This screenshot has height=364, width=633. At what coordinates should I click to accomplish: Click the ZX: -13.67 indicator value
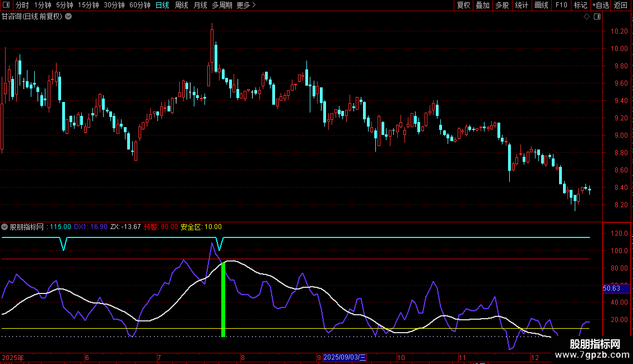pyautogui.click(x=125, y=227)
